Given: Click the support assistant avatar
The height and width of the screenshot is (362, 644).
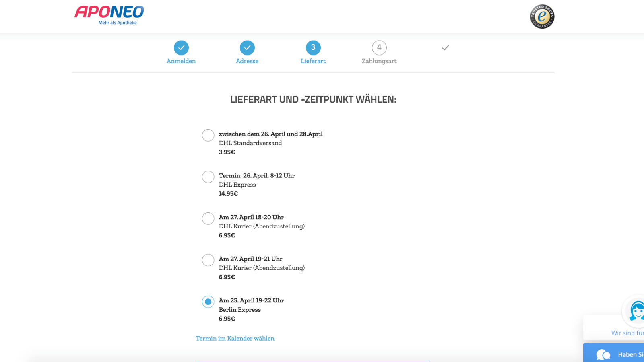Looking at the screenshot, I should click(636, 311).
